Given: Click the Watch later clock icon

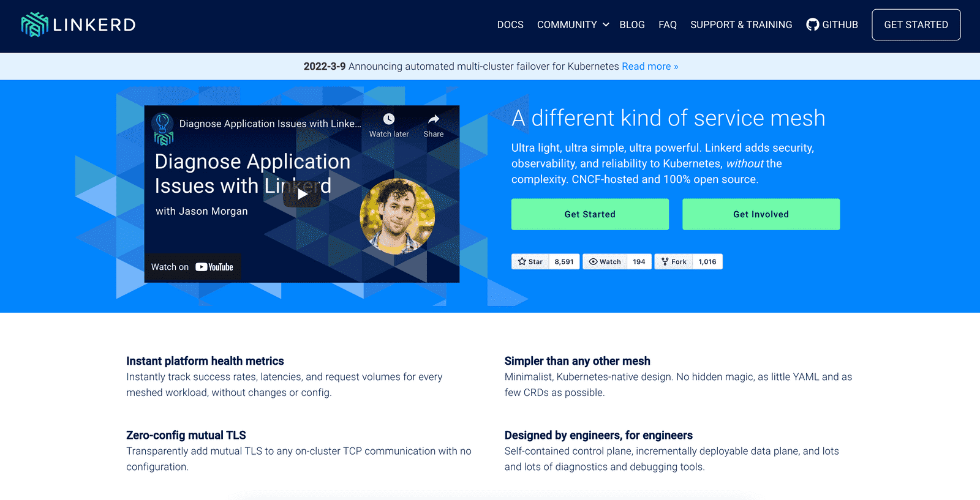Looking at the screenshot, I should 389,119.
